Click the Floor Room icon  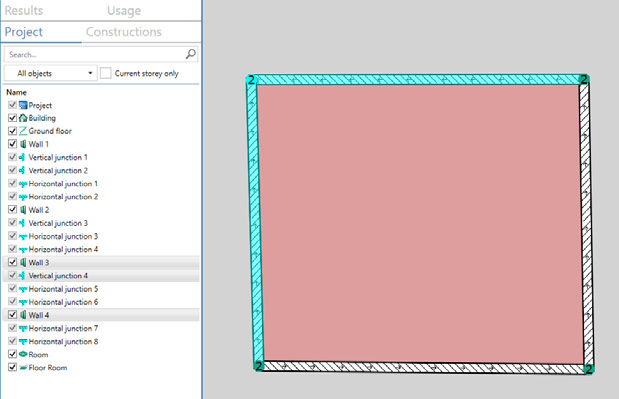tap(23, 368)
